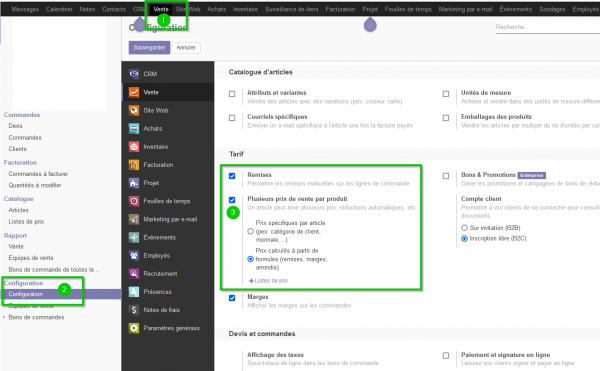Open the Inventaire top menu
Viewport: 600px width, 371px height.
click(245, 9)
